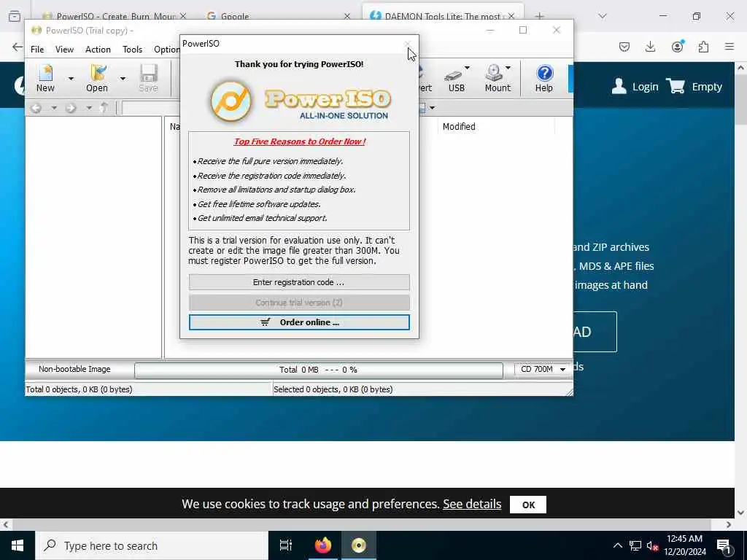Image resolution: width=747 pixels, height=560 pixels.
Task: Open the New button dropdown arrow
Action: click(x=71, y=79)
